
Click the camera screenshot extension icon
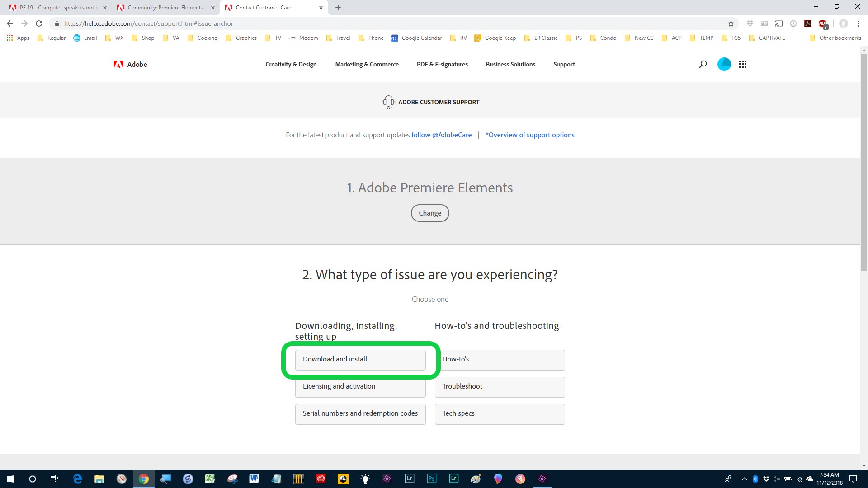[x=764, y=23]
